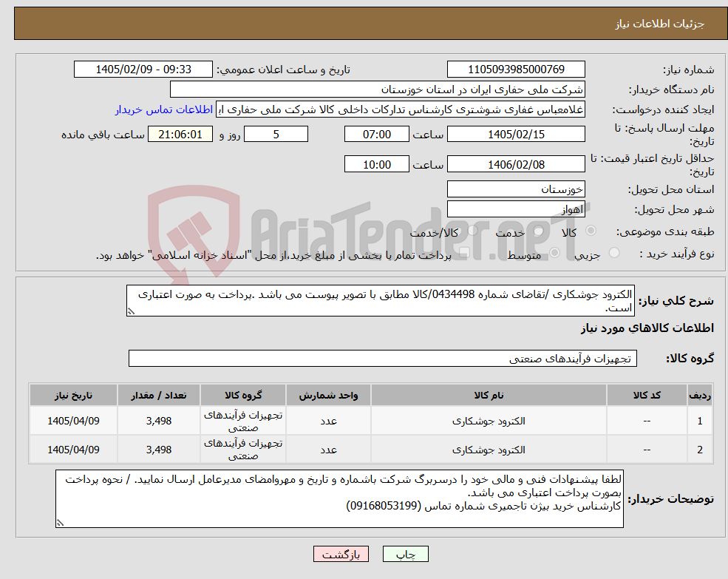This screenshot has width=728, height=579.
Task: Click the need number field 1105093985000769
Action: pyautogui.click(x=516, y=70)
